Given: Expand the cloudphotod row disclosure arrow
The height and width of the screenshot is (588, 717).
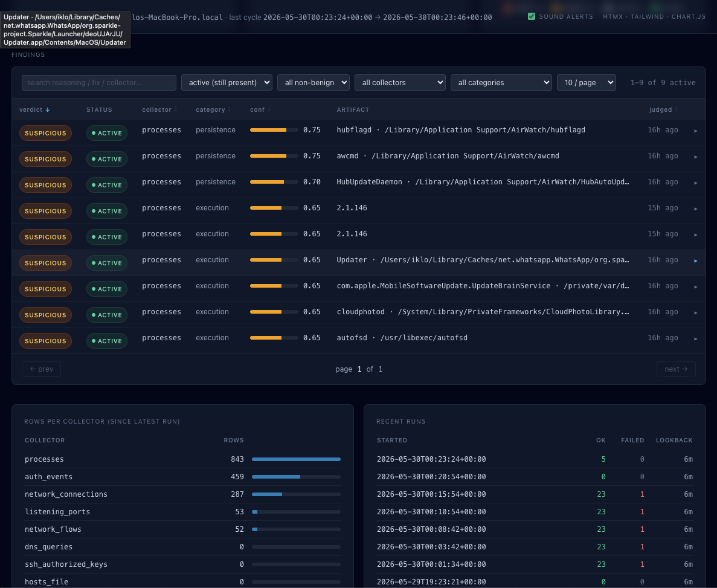Looking at the screenshot, I should tap(695, 312).
